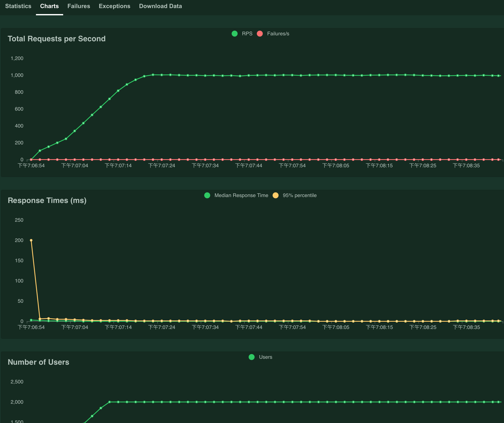
Task: Click 下午7:08:35 label under RPS chart
Action: coord(466,166)
